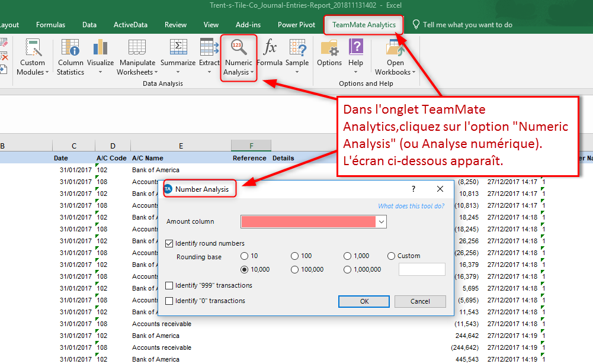Open the Custom Modules tool
Viewport: 593px width, 364px height.
pos(33,57)
